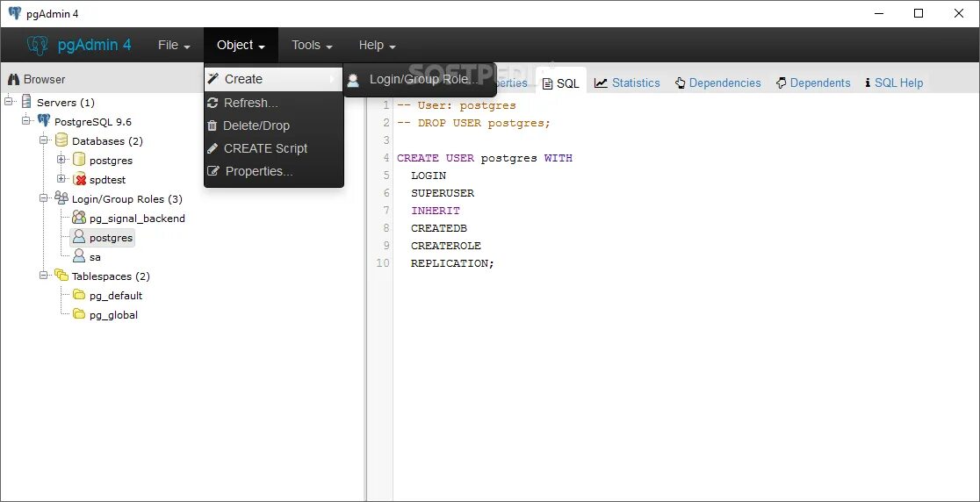980x502 pixels.
Task: Click the wand icon beside Create
Action: 213,79
